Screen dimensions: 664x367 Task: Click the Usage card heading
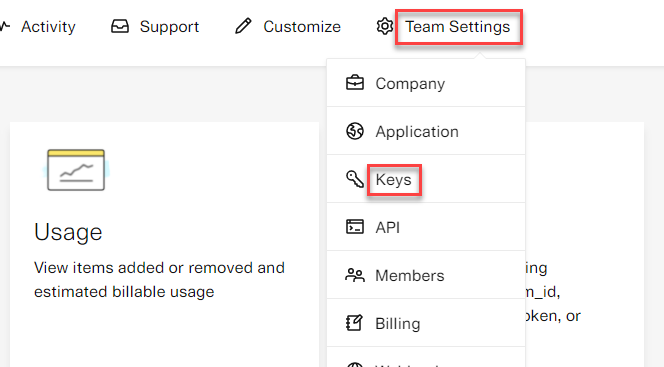coord(68,232)
